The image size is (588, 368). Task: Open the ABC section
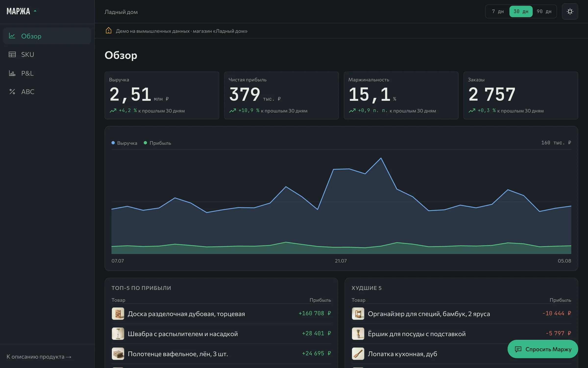pos(47,92)
